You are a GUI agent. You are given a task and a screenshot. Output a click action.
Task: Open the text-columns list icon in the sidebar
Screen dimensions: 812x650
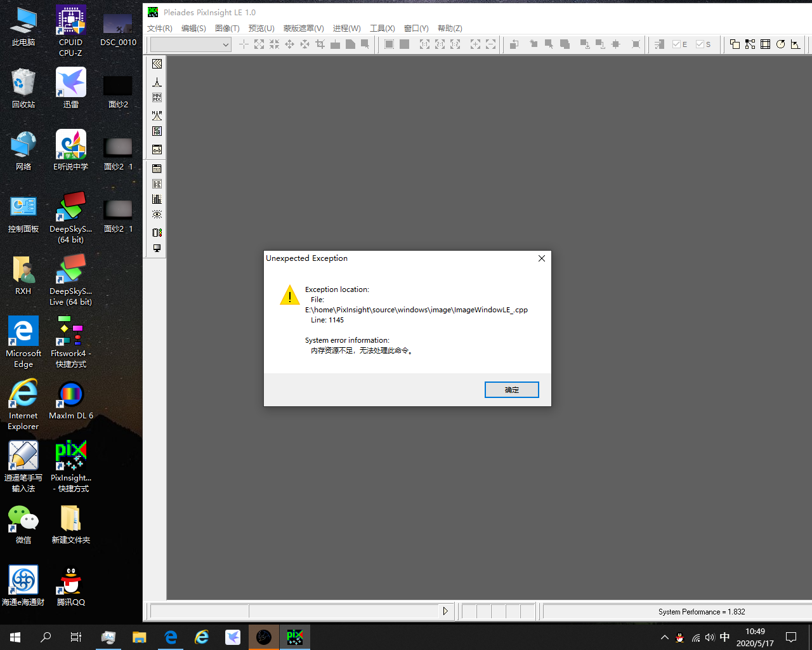157,184
